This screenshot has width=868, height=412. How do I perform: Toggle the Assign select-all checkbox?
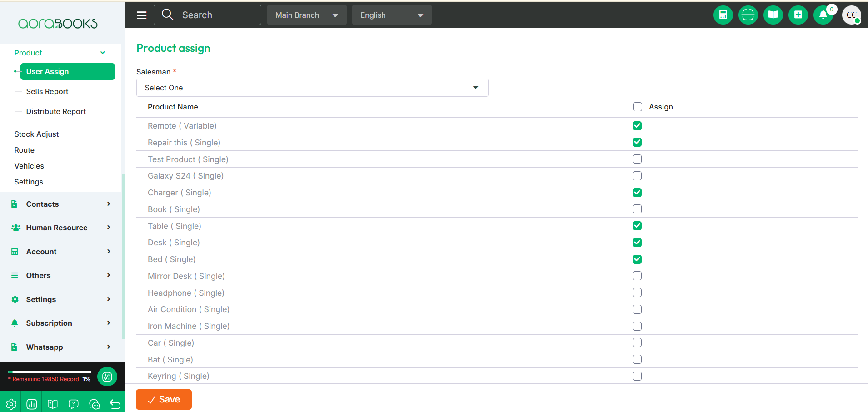pyautogui.click(x=638, y=107)
